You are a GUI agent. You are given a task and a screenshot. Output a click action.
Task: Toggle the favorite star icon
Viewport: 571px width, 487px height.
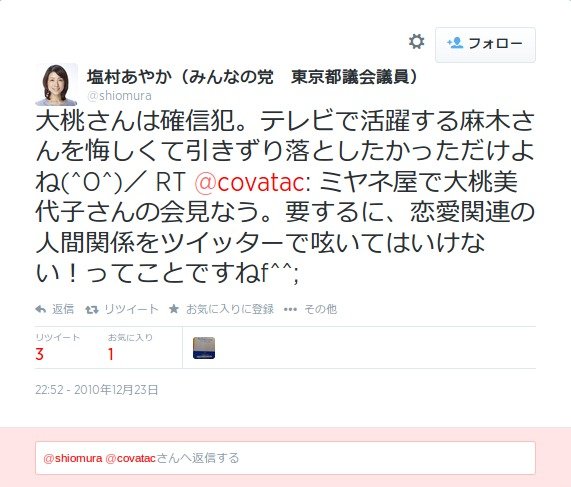[x=174, y=309]
